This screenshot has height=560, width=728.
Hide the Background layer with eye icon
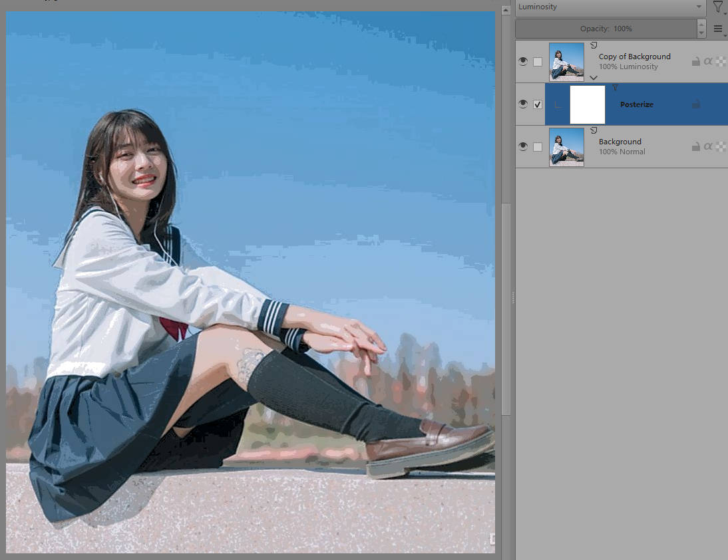pos(524,146)
